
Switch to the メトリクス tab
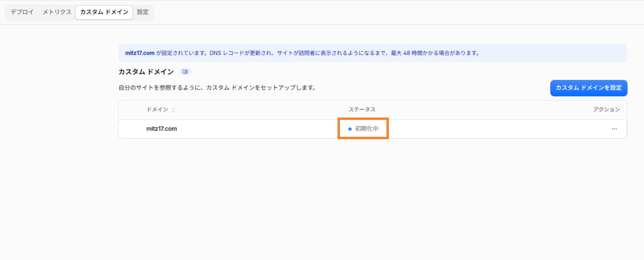tap(57, 12)
